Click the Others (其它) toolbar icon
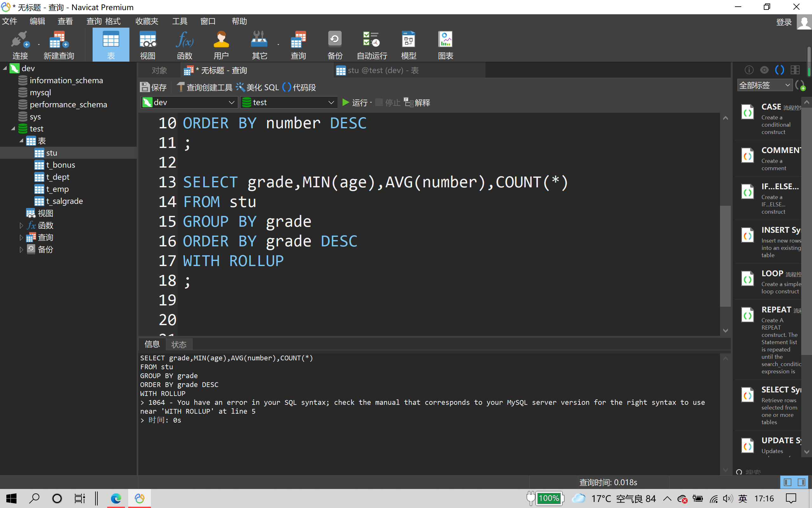The width and height of the screenshot is (812, 508). click(259, 45)
